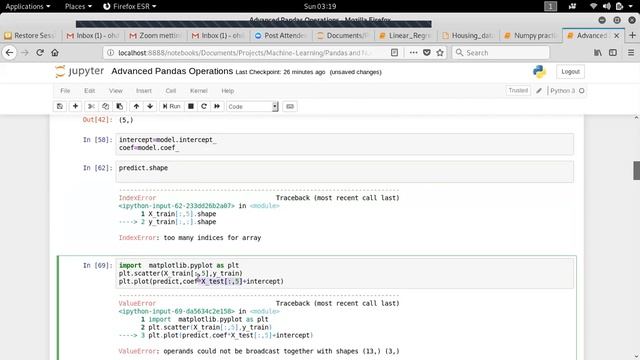The image size is (640, 360).
Task: Restart kernel and run all icon
Action: [x=217, y=107]
